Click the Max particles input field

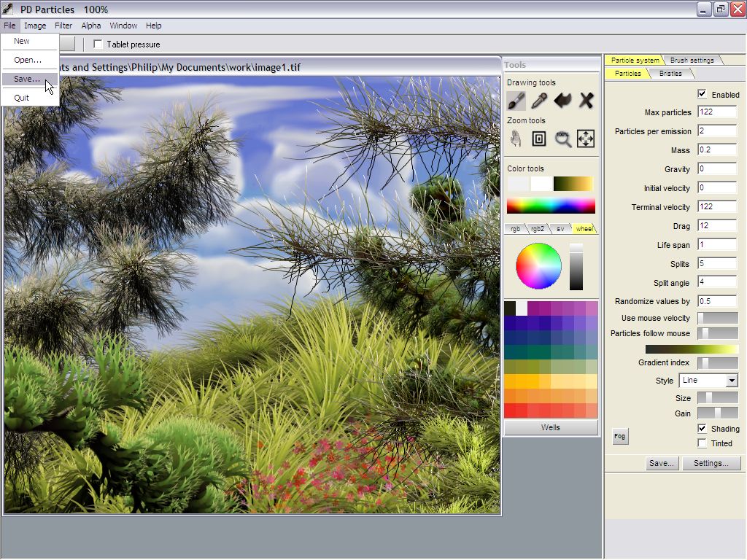coord(717,112)
